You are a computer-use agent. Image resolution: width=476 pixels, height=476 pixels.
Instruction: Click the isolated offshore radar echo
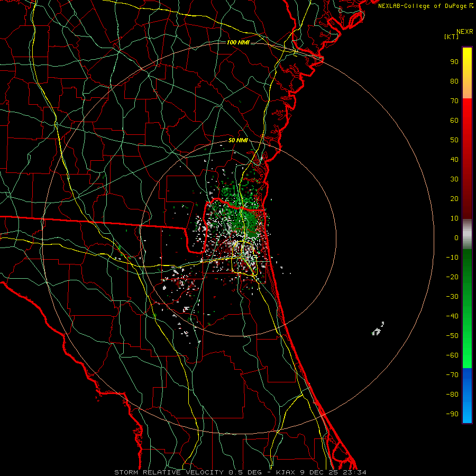(378, 329)
